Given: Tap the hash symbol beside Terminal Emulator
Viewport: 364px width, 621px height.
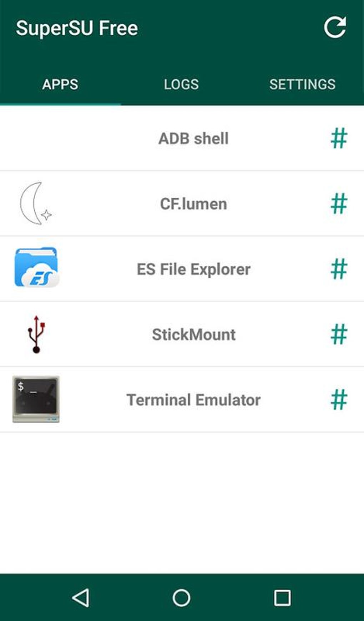Looking at the screenshot, I should pos(339,400).
